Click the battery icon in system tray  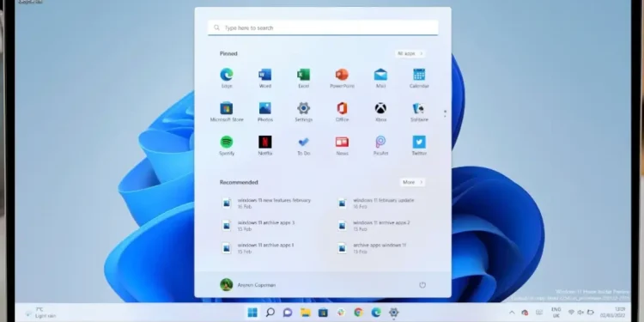coord(591,313)
